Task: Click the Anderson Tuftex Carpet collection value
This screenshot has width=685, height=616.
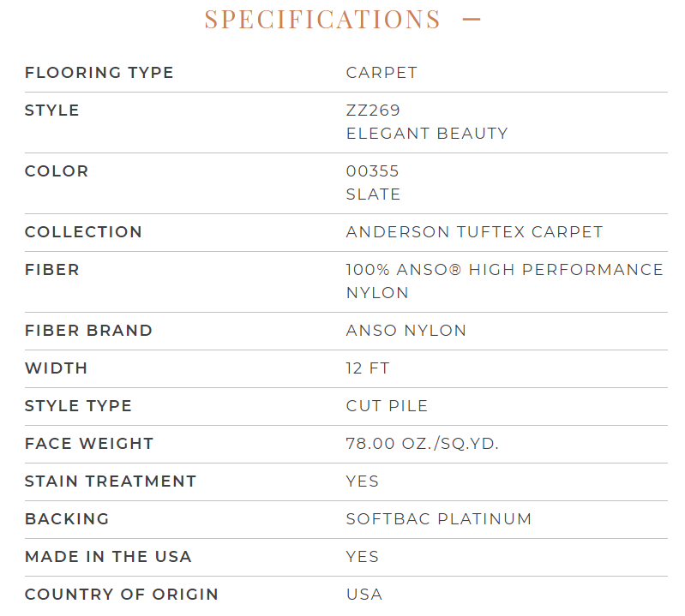Action: tap(474, 232)
